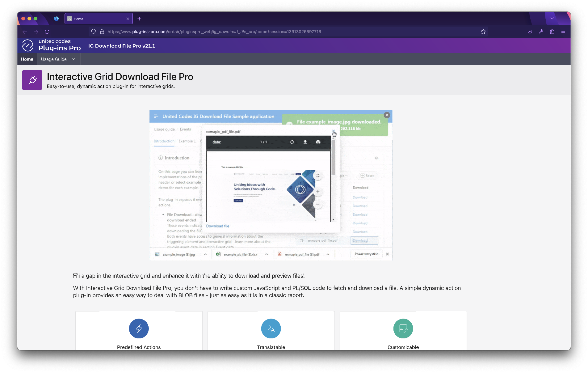Click the tracking protection shield icon
Screen dimensions: 588x373
coord(94,32)
